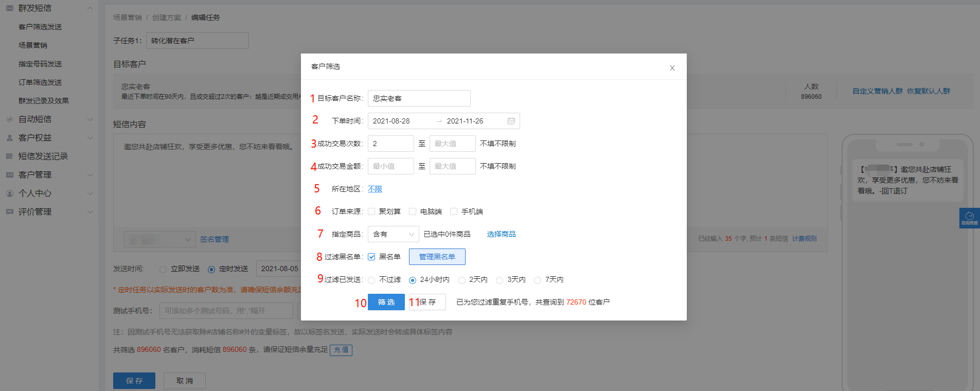Collapse the 群发短信 menu chevron
Screen dimensions: 980x391
point(90,8)
